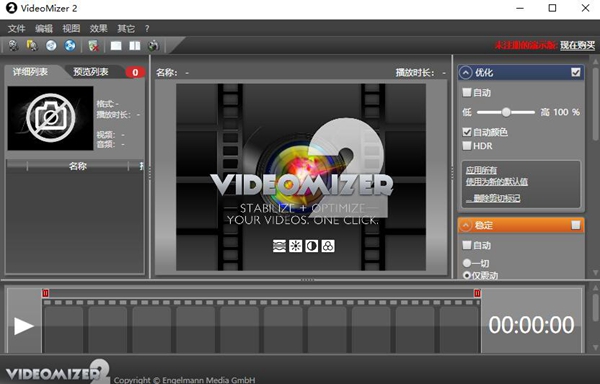Open the 文件 menu

click(x=16, y=29)
